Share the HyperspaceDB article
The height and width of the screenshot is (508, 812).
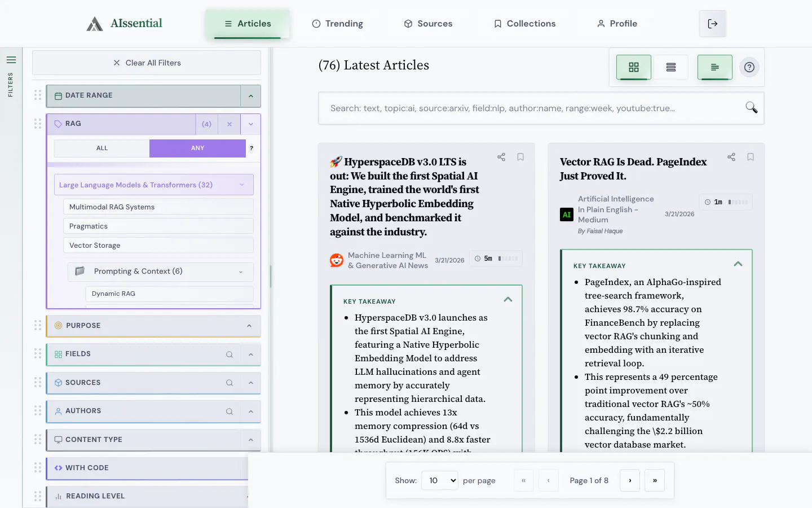tap(501, 157)
